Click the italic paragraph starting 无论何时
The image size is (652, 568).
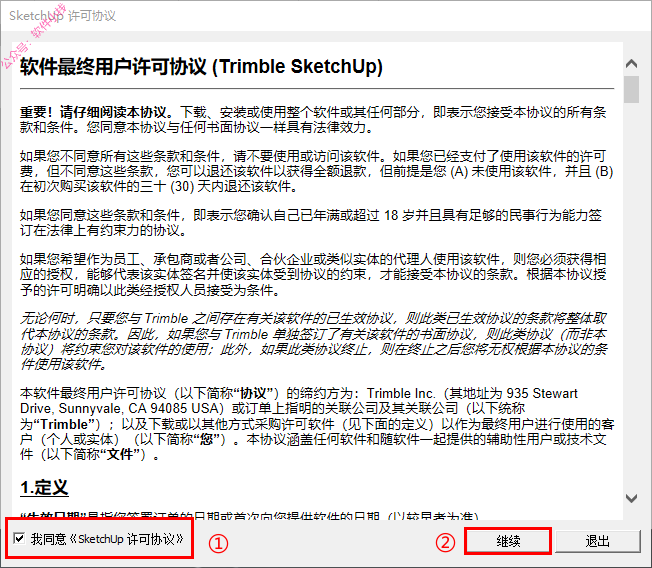pyautogui.click(x=314, y=341)
